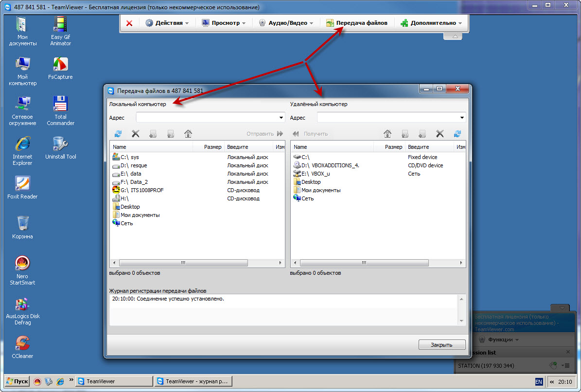Expand the remote Адрес dropdown
Screen dimensions: 581x392
(462, 118)
